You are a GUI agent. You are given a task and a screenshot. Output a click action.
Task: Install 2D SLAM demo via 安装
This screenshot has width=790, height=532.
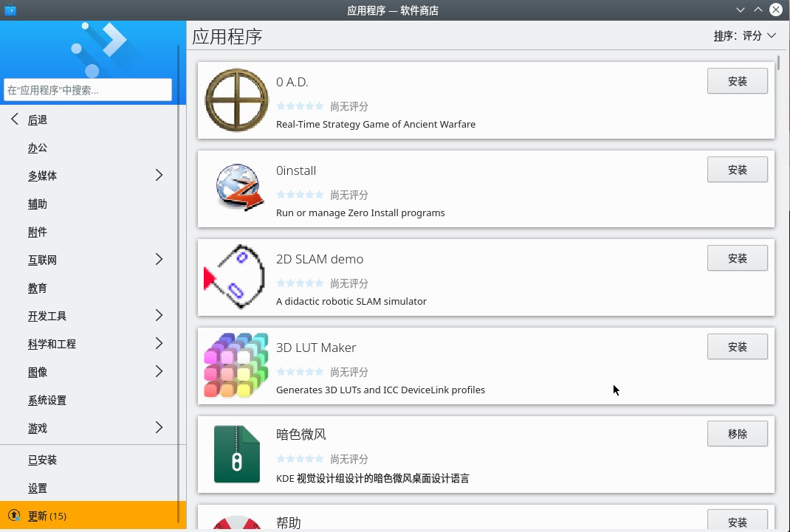point(737,258)
